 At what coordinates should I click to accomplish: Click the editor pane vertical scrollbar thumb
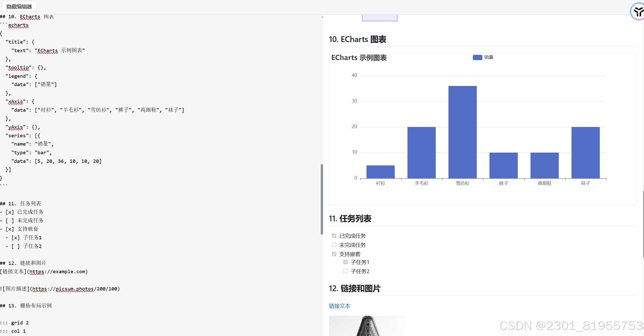click(322, 199)
